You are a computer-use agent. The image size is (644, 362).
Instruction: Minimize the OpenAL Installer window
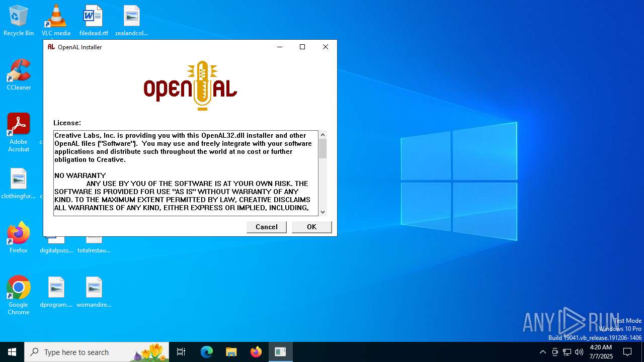click(280, 47)
